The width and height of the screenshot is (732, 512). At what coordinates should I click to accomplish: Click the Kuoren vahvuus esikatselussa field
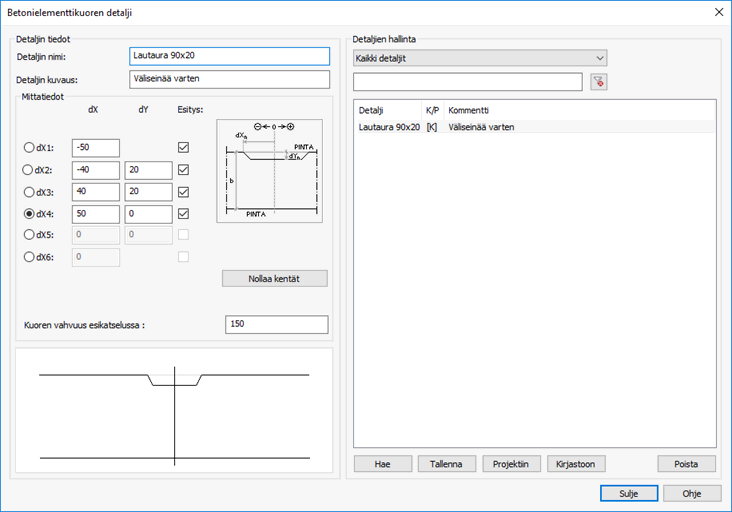[277, 325]
